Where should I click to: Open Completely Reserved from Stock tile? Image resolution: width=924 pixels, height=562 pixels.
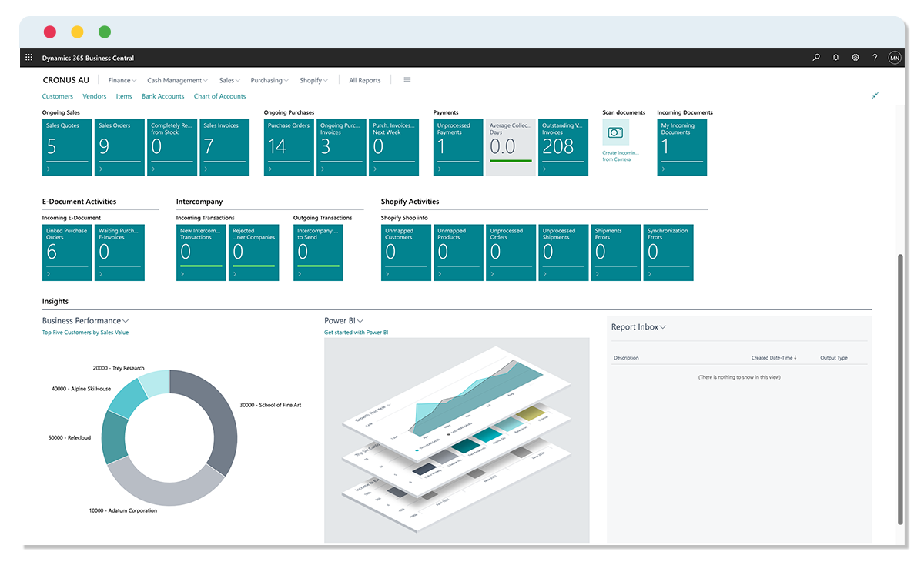coord(172,147)
